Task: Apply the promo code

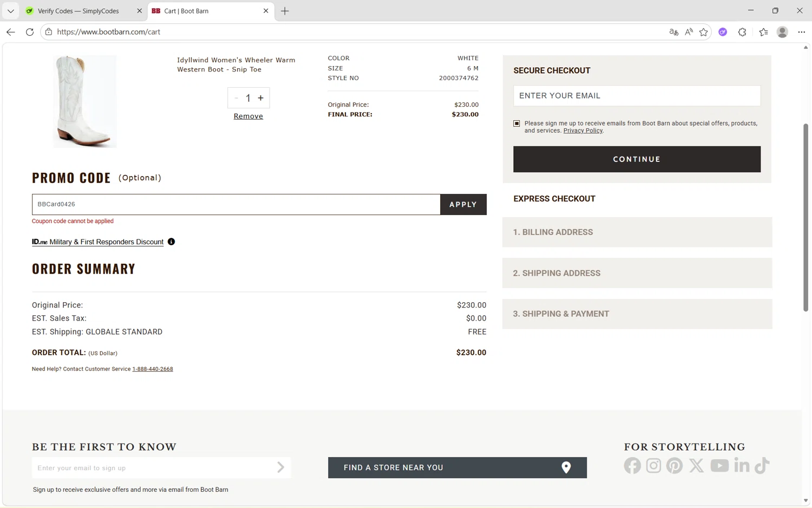Action: click(463, 204)
